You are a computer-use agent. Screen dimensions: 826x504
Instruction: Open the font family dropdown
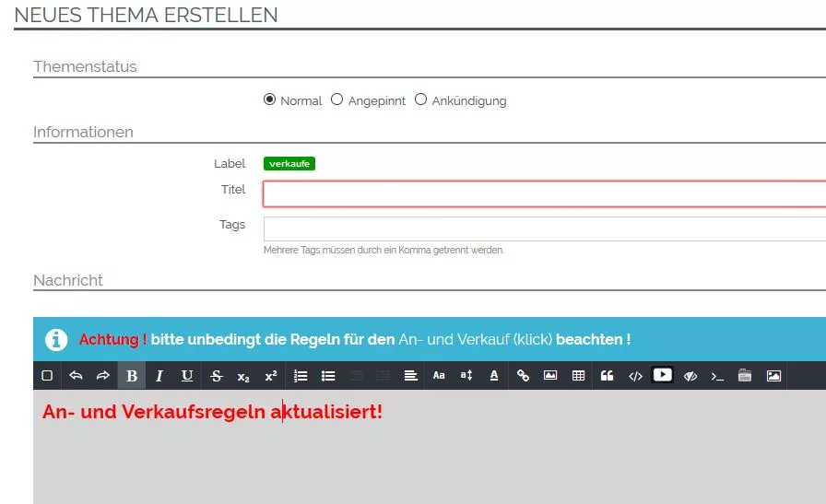(x=439, y=376)
